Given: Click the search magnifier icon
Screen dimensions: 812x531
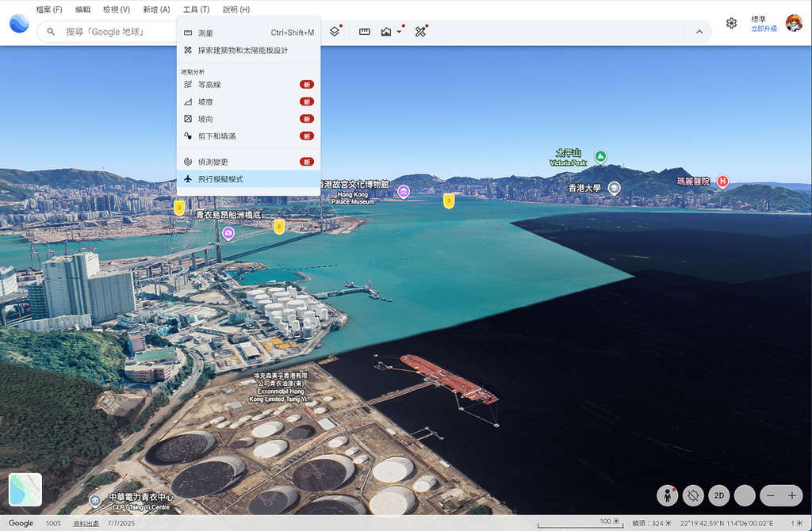Looking at the screenshot, I should tap(51, 32).
